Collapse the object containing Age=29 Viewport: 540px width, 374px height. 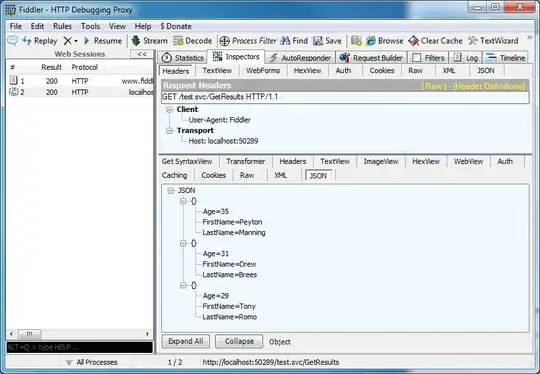click(183, 285)
